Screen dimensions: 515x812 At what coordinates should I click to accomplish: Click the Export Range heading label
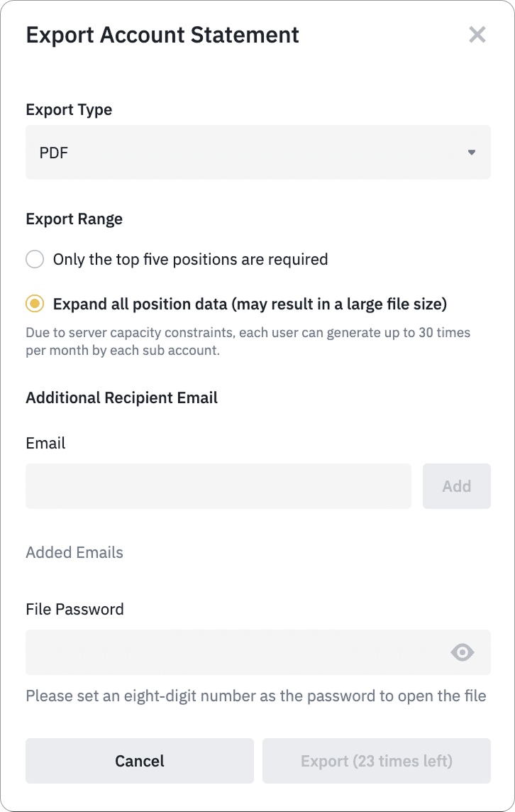(x=74, y=219)
